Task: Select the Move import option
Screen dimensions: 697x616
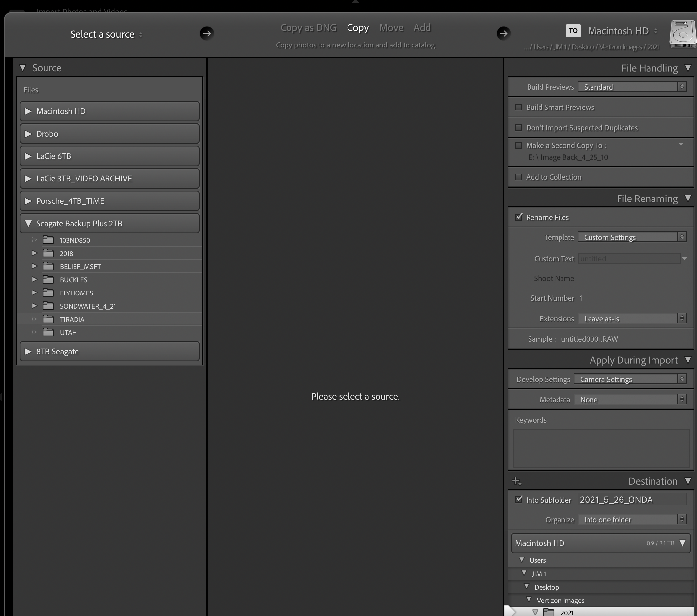Action: 391,28
